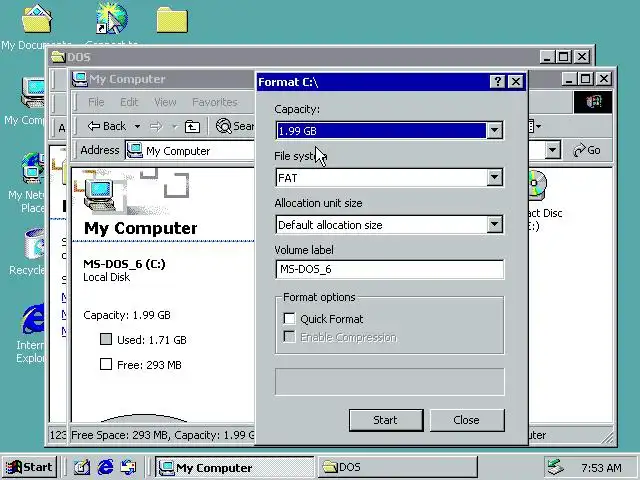Click the unnamed yellow folder on desktop
This screenshot has height=480, width=640.
(172, 19)
